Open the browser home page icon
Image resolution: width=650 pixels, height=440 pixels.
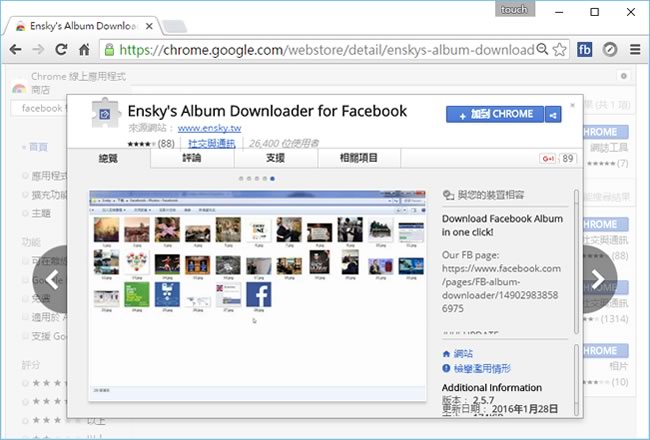(84, 50)
